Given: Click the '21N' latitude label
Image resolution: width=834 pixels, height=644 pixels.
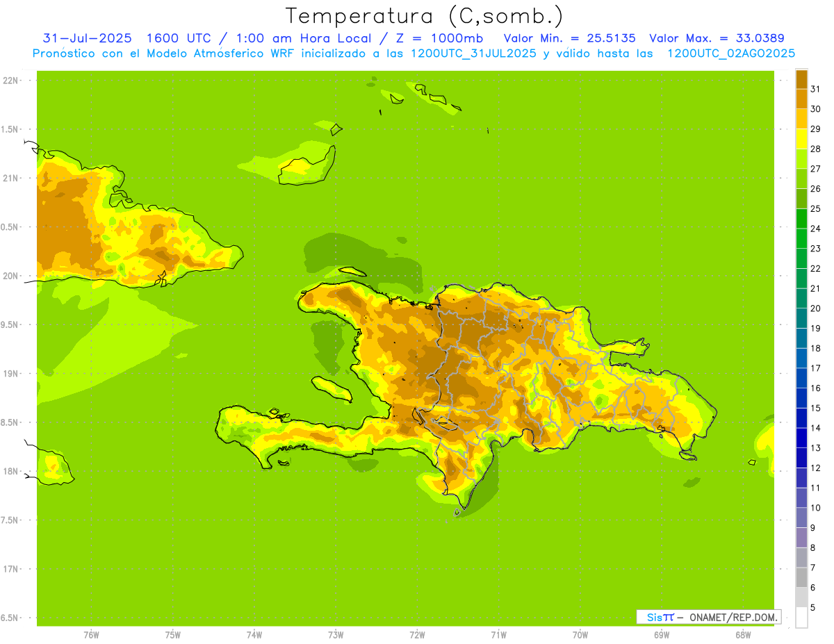Looking at the screenshot, I should pos(10,178).
